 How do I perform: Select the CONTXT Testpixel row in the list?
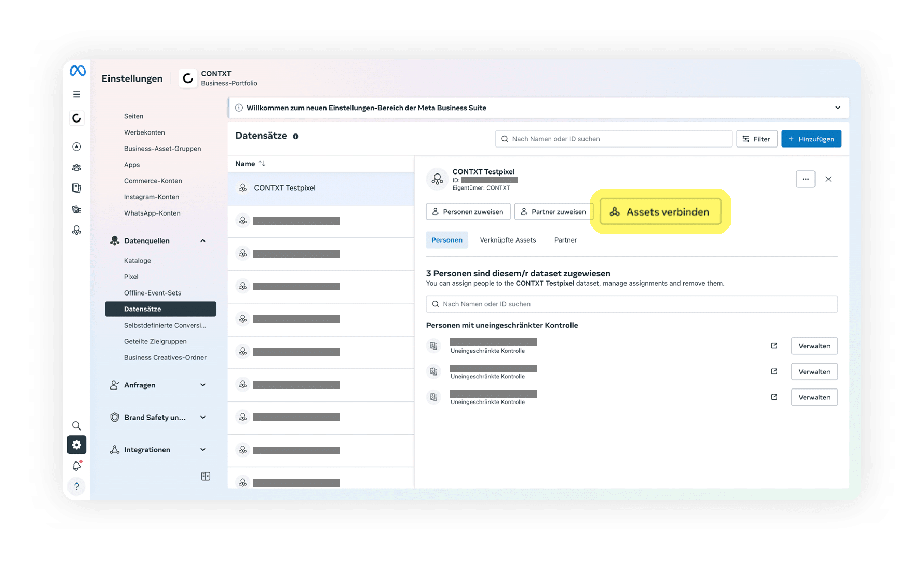(x=321, y=188)
